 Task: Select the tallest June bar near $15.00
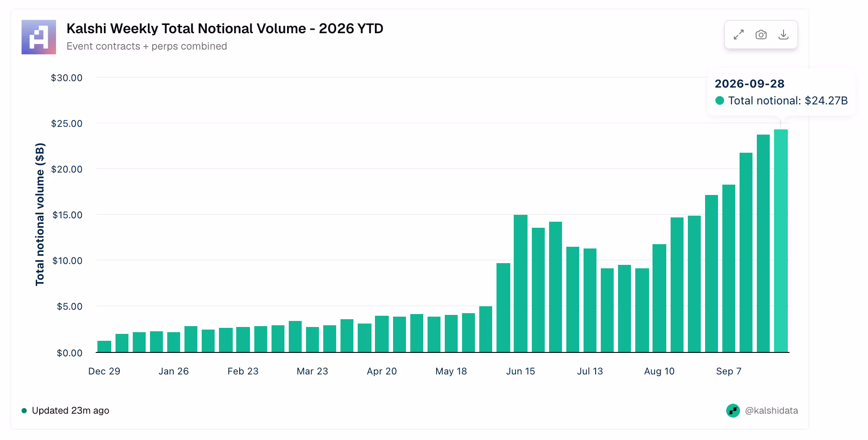click(521, 283)
